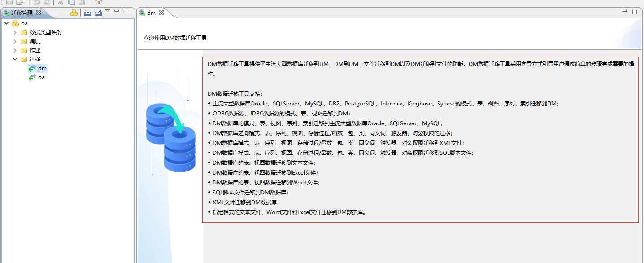This screenshot has height=263, width=644.
Task: Click the migration arrows icon beside oa child
Action: (x=32, y=77)
